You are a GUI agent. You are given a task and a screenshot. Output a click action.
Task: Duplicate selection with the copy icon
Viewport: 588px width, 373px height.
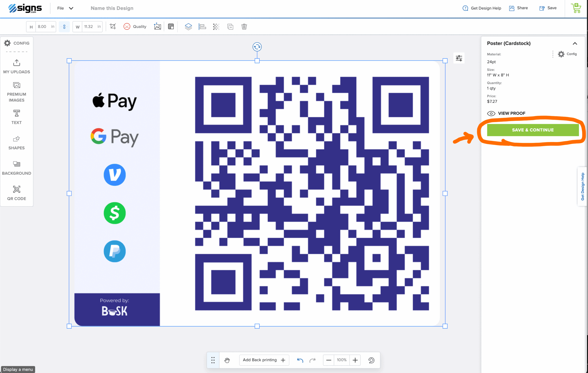(x=230, y=27)
